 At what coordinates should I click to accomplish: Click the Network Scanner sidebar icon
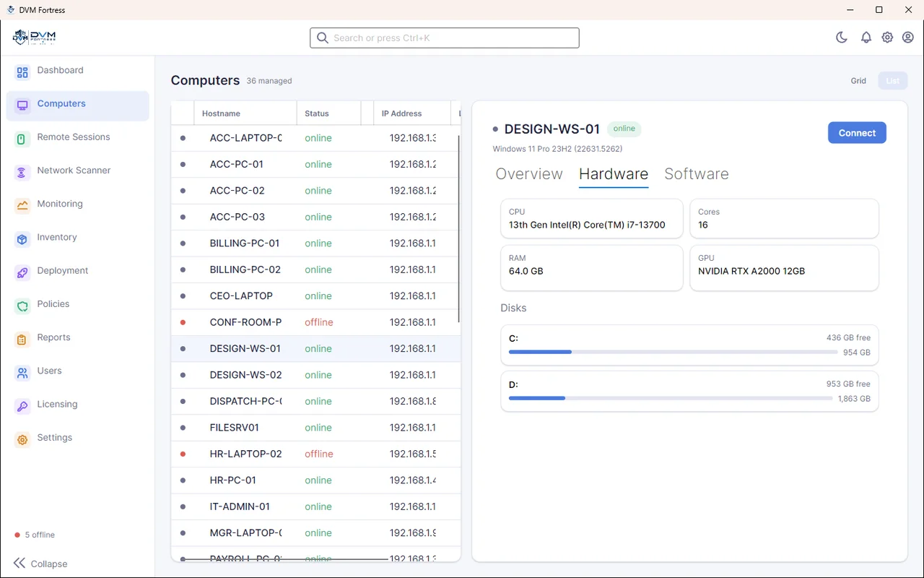pos(22,172)
